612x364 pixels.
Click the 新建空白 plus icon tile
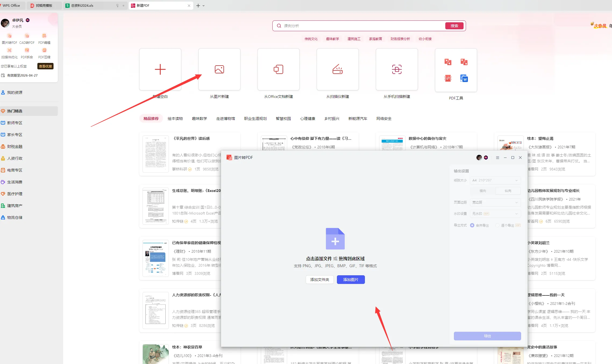point(160,69)
